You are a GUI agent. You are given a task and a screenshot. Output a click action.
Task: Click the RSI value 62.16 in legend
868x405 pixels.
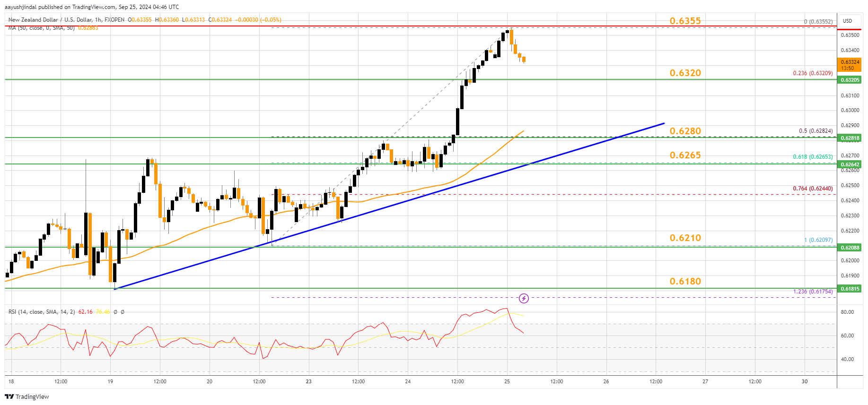coord(86,312)
